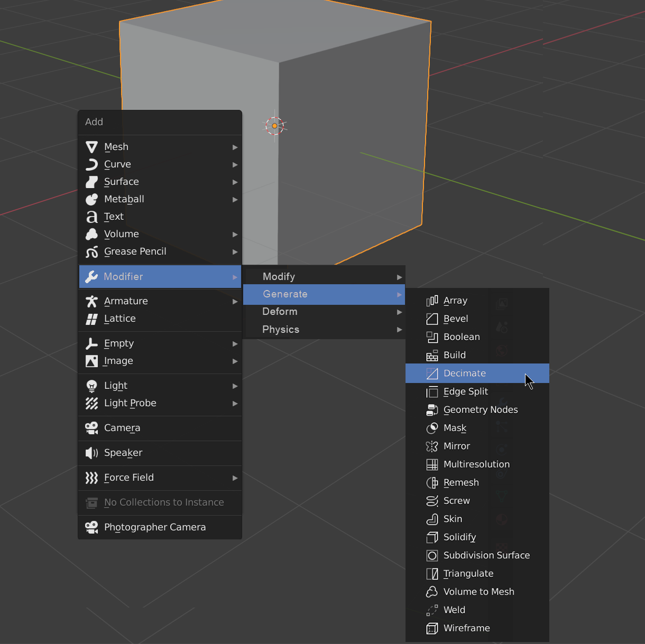The height and width of the screenshot is (644, 645).
Task: Select the Solidify modifier icon
Action: (x=432, y=537)
